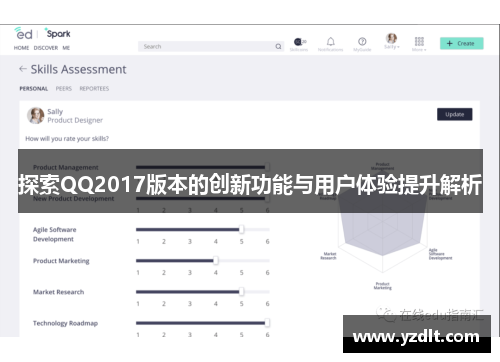Click the Update button
Screen dimensions: 500x362
[455, 114]
